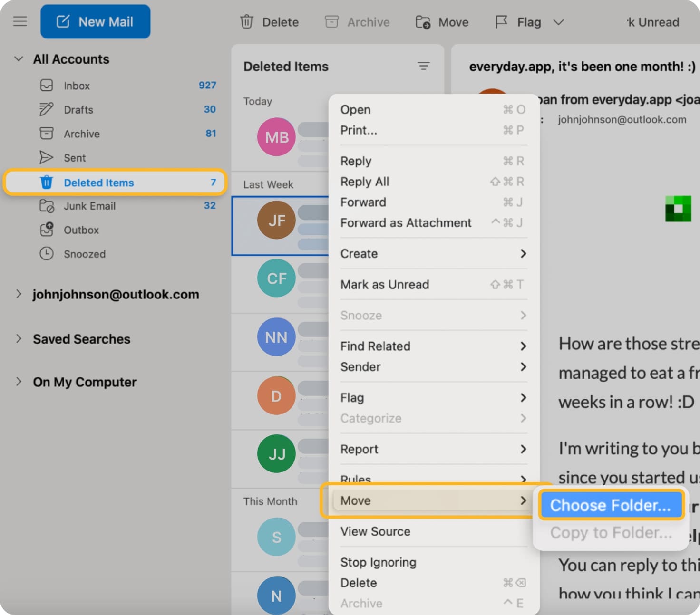Click the JJ sender avatar thumbnail
This screenshot has width=700, height=615.
pos(276,454)
